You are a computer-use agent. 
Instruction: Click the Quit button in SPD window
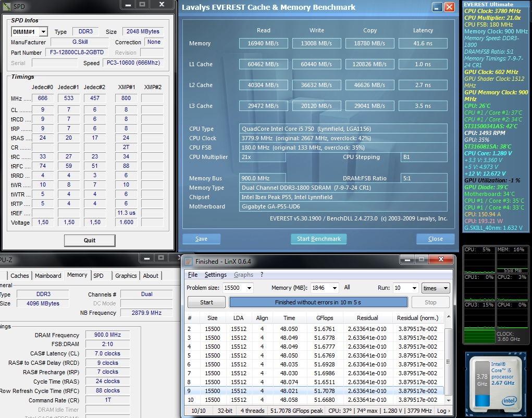[90, 241]
